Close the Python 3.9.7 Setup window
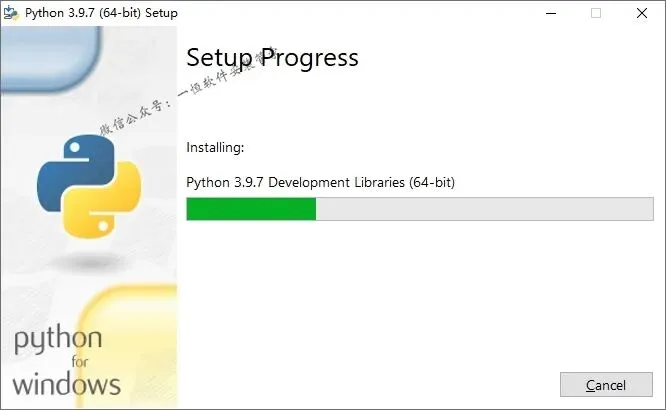Image resolution: width=666 pixels, height=410 pixels. coord(642,13)
